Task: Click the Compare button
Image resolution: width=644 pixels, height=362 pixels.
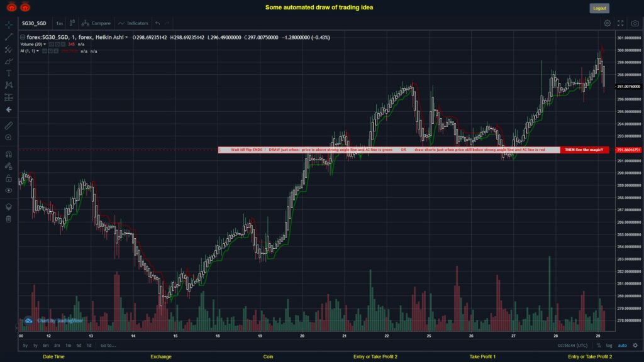Action: (x=96, y=23)
